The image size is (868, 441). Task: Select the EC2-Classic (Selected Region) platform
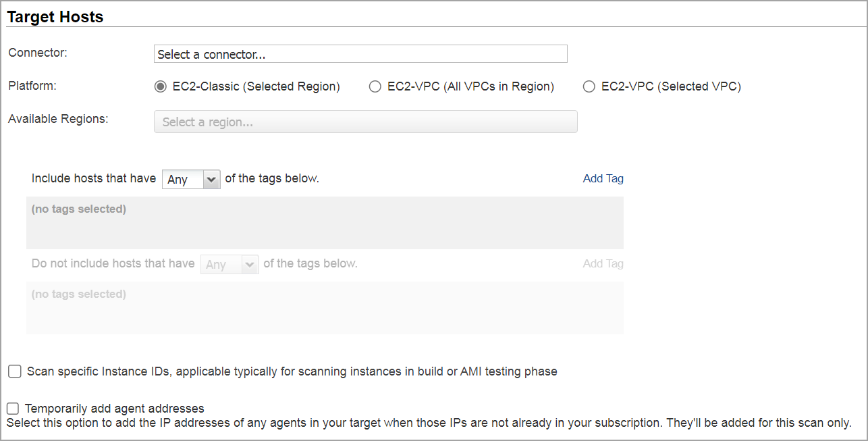click(160, 86)
